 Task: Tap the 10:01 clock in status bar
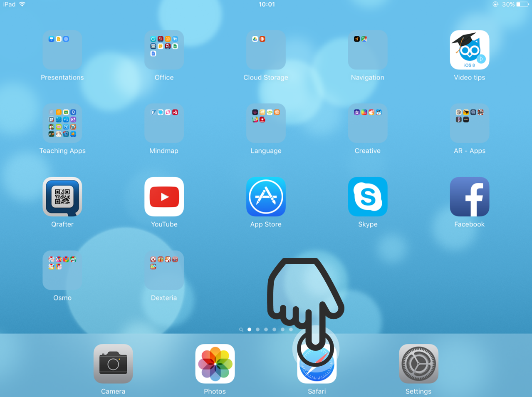coord(267,4)
